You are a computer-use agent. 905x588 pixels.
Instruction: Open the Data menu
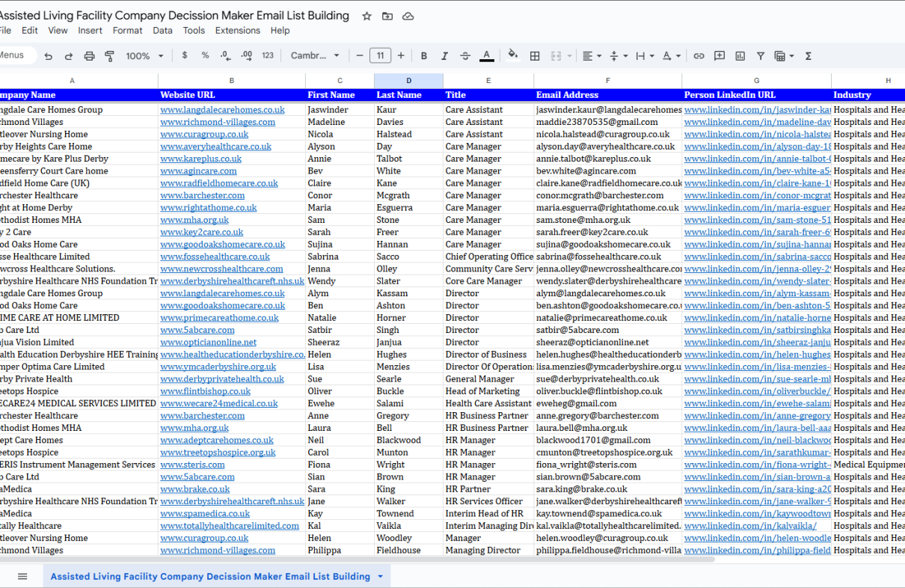point(162,31)
